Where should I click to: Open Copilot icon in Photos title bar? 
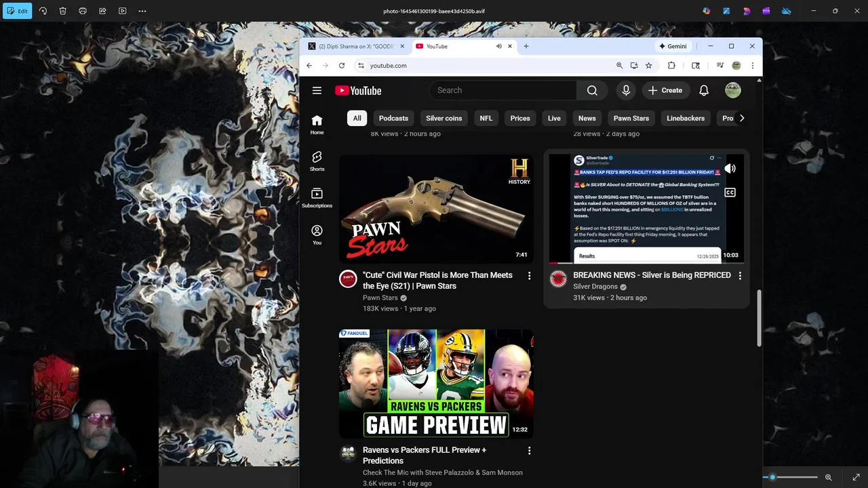[707, 11]
